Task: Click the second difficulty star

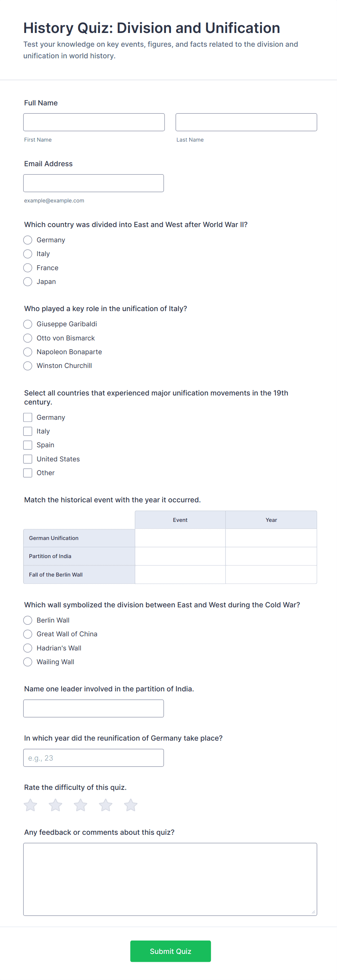Action: [55, 805]
